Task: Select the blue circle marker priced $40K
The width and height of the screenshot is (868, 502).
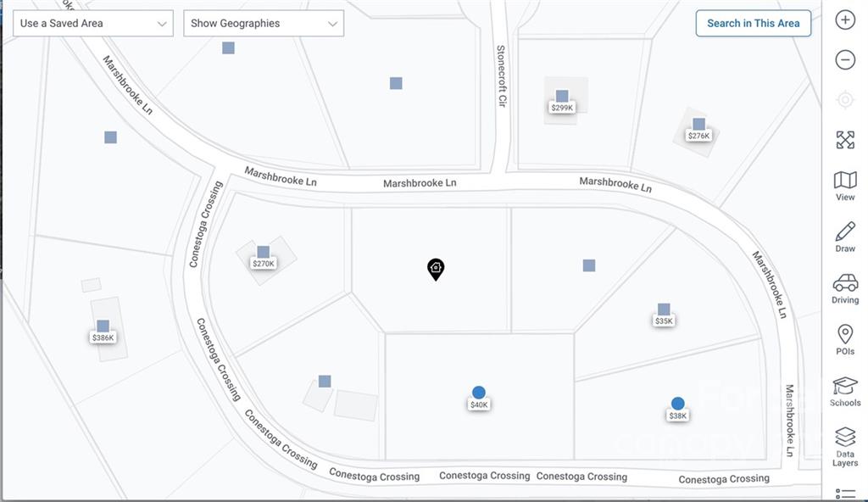Action: (x=479, y=393)
